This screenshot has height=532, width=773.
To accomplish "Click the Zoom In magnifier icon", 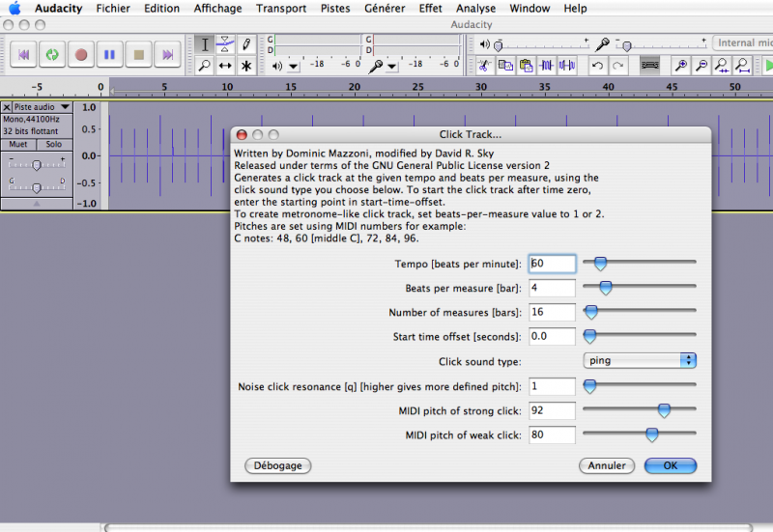I will coord(681,65).
